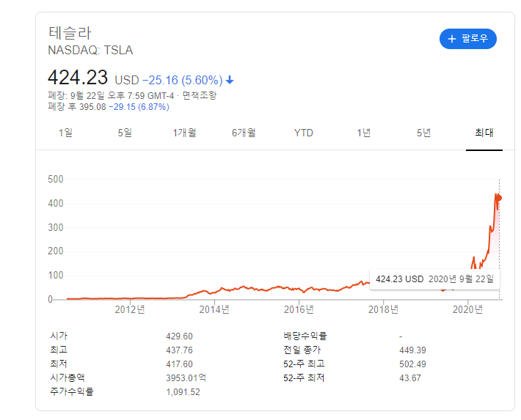This screenshot has width=521, height=420.
Task: Click the 팔로우 follow button
Action: [468, 39]
